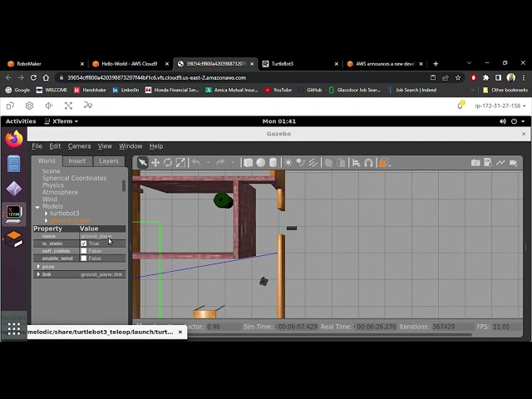Screen dimensions: 532x399
Task: Select Physics in the world tree
Action: 53,185
